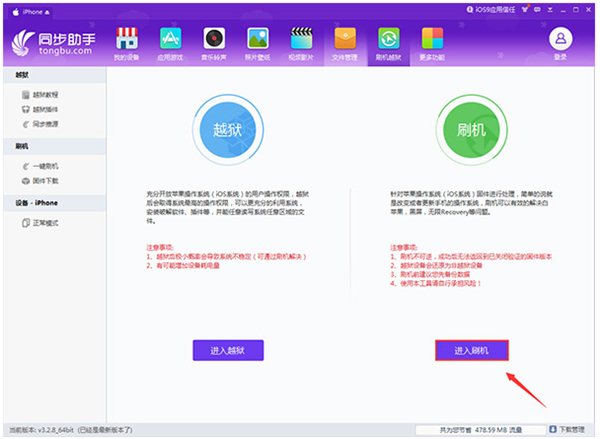
Task: Select 固件下载 in the sidebar
Action: click(x=40, y=181)
